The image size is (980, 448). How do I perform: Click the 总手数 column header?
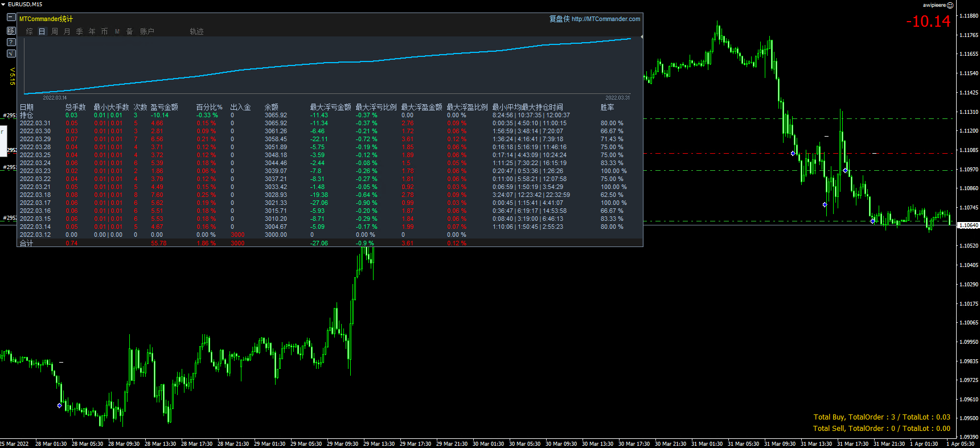tap(75, 107)
